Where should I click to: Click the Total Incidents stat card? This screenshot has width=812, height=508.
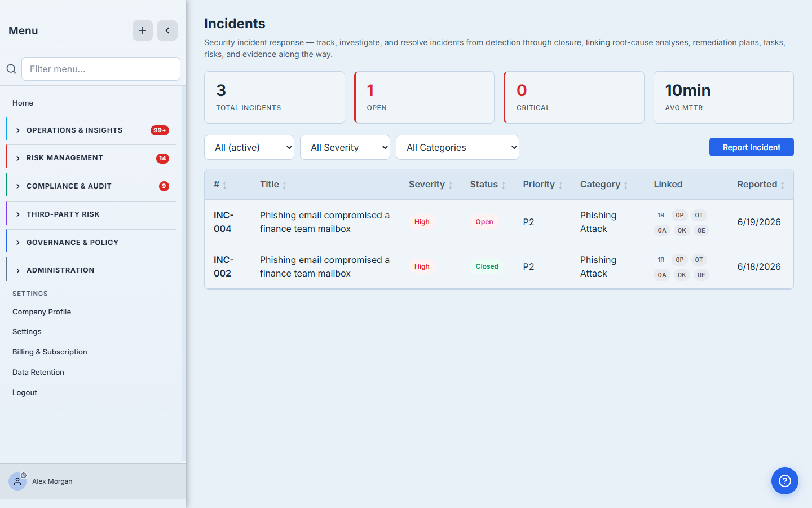click(275, 97)
